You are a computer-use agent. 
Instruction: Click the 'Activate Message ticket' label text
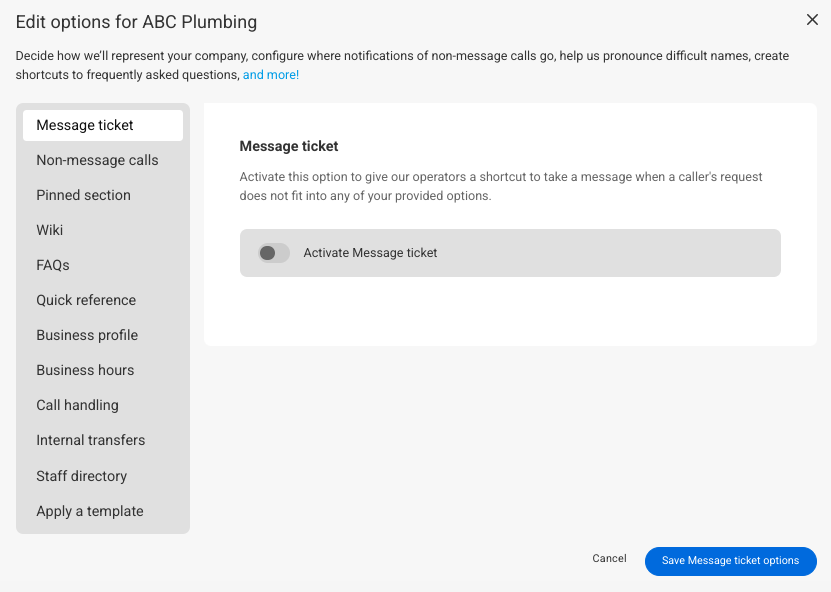point(370,253)
